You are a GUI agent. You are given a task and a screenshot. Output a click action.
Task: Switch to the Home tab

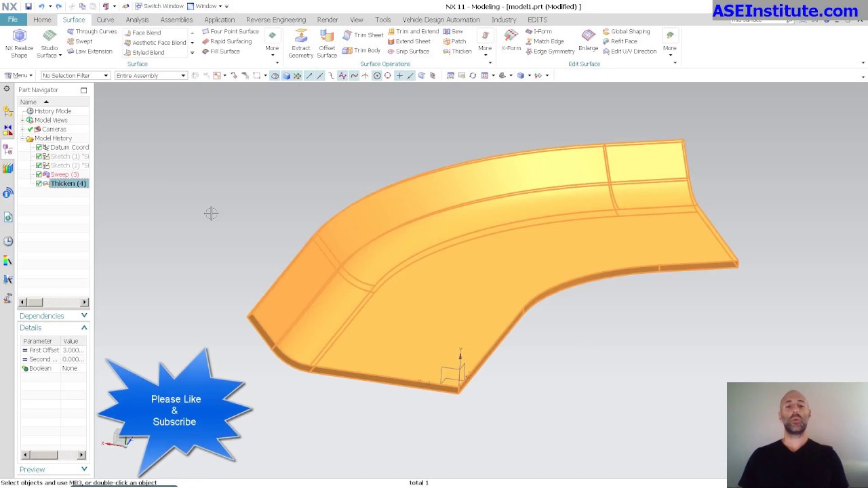pos(42,20)
